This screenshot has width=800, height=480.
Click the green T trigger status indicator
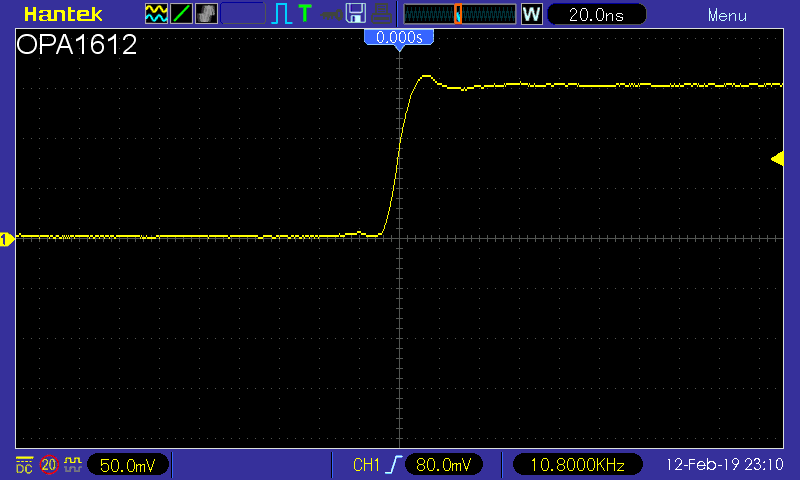point(305,14)
